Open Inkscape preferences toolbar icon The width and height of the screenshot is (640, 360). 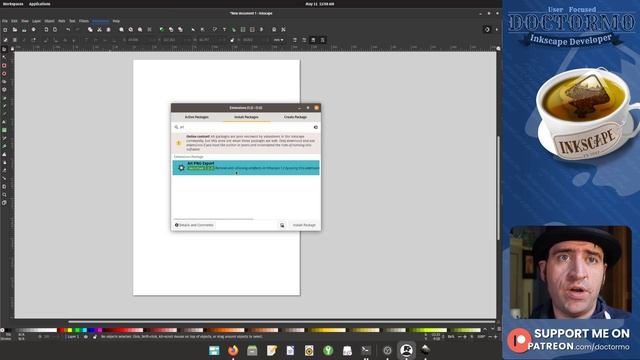pos(283,30)
